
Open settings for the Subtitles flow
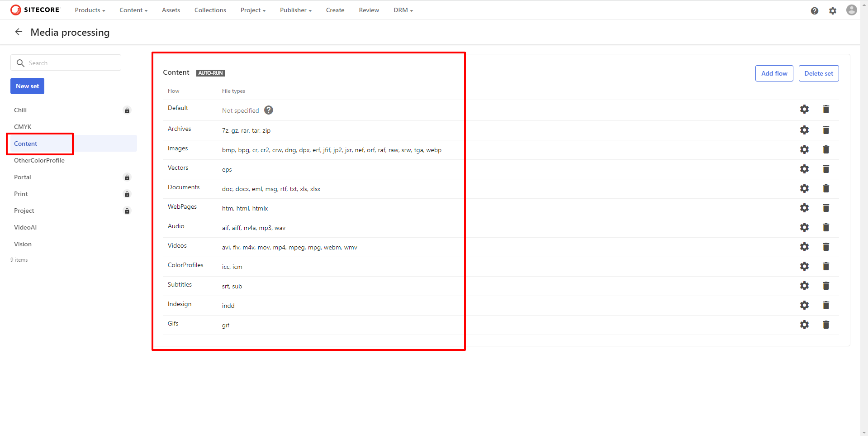(804, 286)
